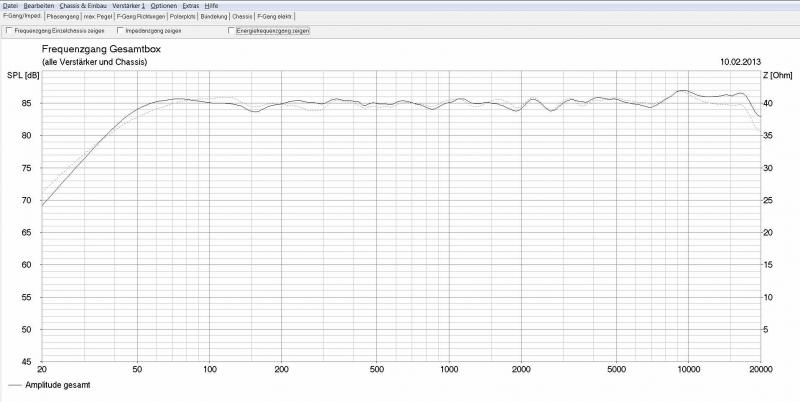Open the Bündelung tab
This screenshot has height=402, width=800.
click(x=214, y=17)
